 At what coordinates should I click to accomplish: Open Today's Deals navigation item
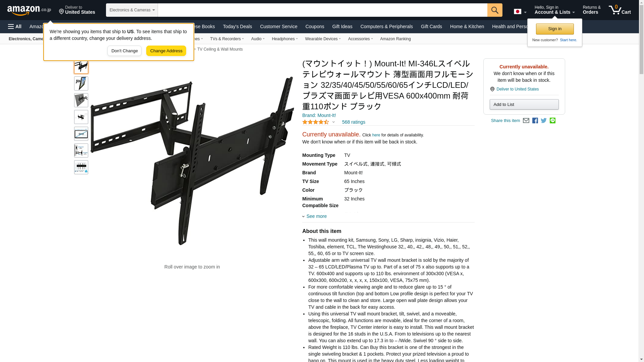(237, 26)
